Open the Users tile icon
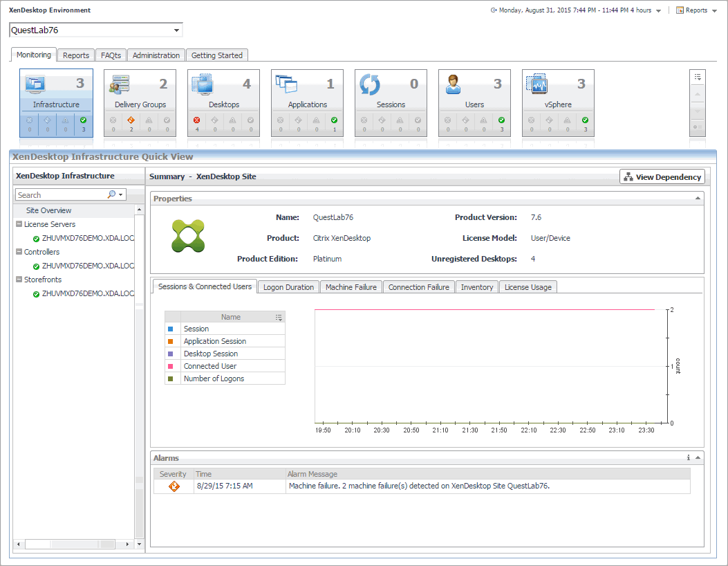Image resolution: width=728 pixels, height=566 pixels. click(454, 84)
